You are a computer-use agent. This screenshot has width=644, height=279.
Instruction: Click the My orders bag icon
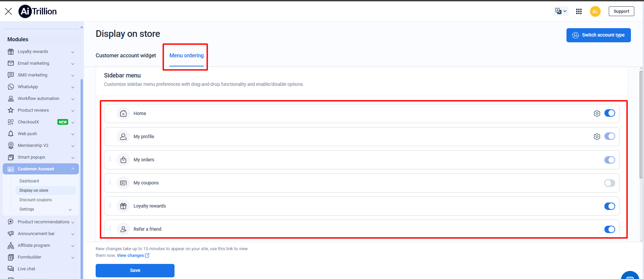click(x=123, y=160)
